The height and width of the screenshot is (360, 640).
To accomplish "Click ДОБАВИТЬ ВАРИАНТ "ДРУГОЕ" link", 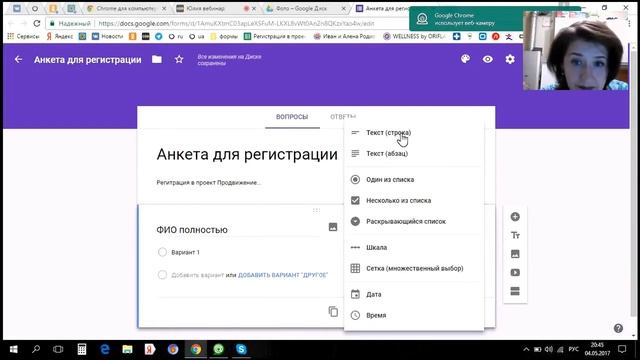I will [x=283, y=275].
